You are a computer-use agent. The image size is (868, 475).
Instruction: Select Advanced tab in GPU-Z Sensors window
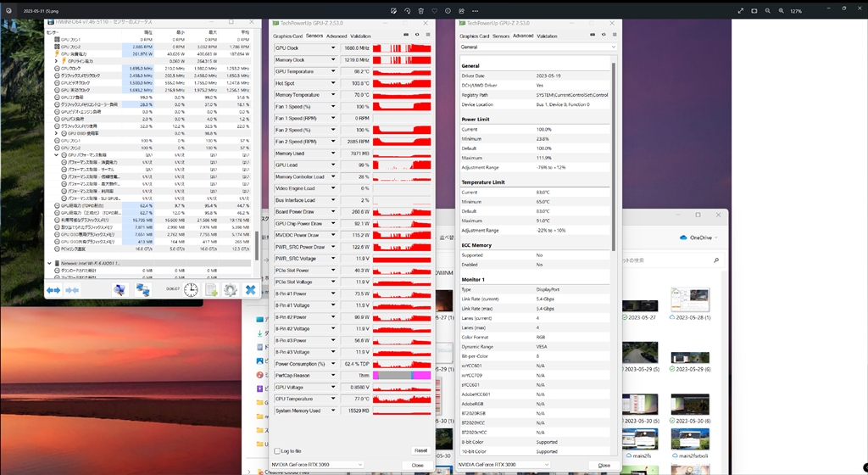pos(337,36)
